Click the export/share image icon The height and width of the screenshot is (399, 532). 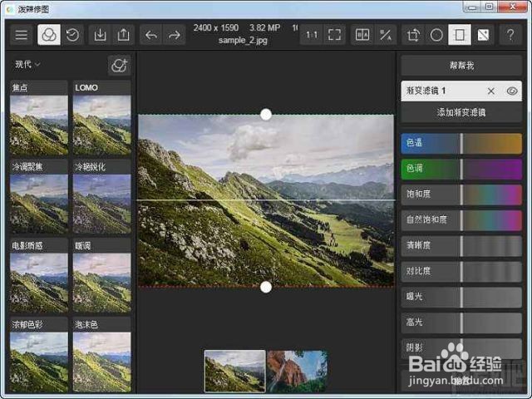pos(124,35)
